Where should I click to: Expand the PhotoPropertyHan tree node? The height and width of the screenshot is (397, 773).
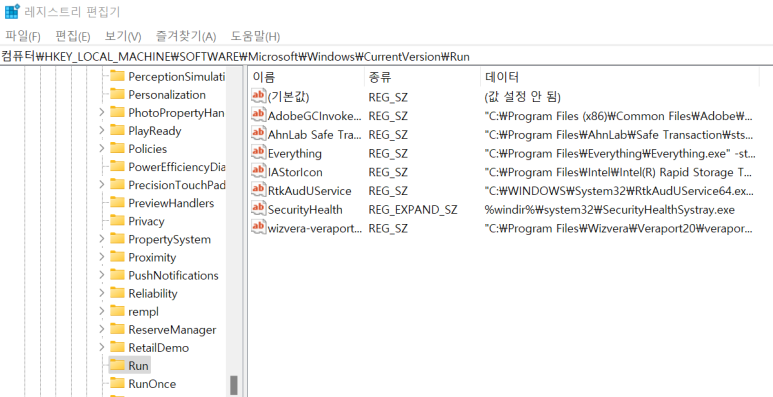(x=102, y=112)
